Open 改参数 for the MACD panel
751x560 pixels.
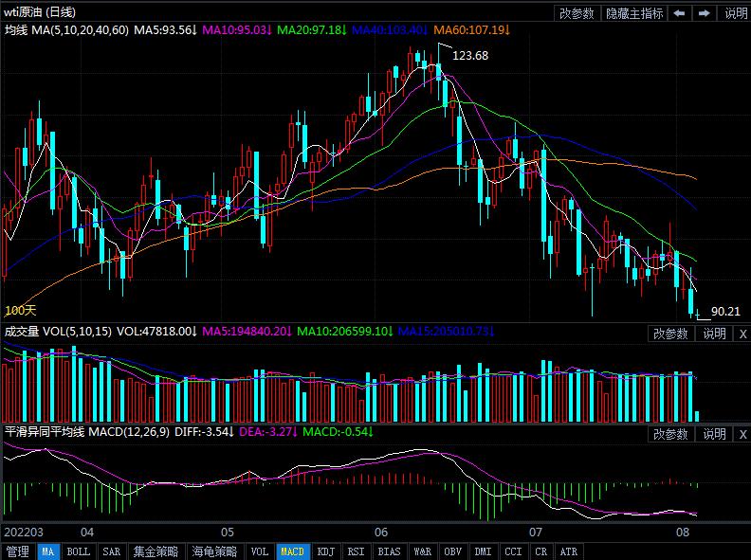(670, 434)
